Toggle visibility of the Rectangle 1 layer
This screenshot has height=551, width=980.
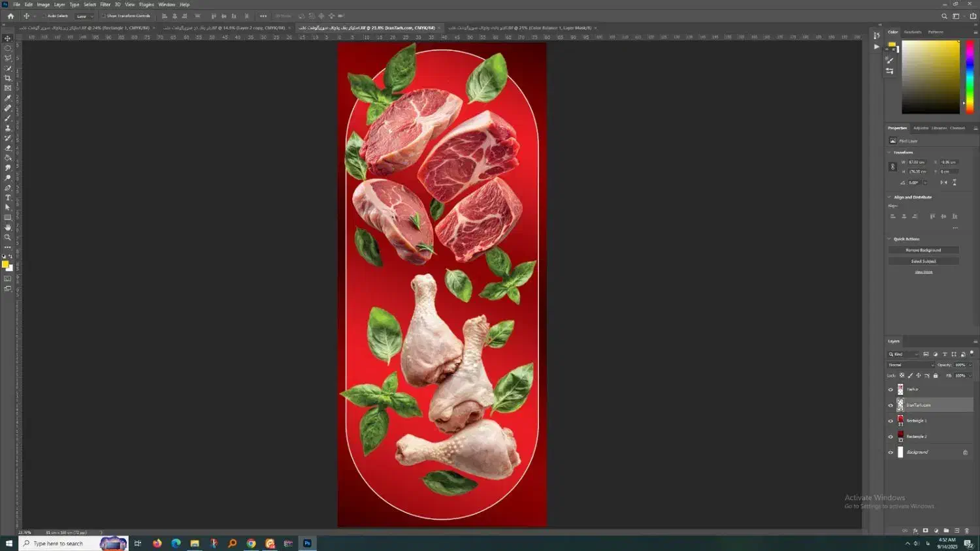890,421
